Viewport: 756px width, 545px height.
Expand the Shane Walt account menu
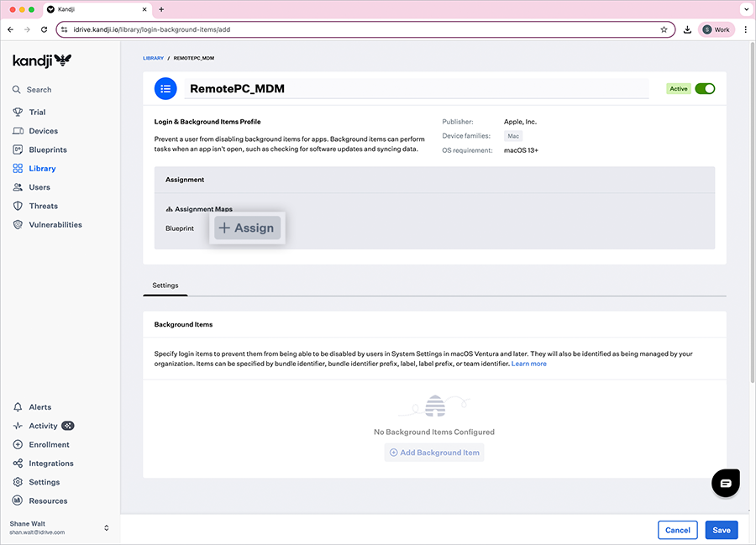[x=106, y=527]
